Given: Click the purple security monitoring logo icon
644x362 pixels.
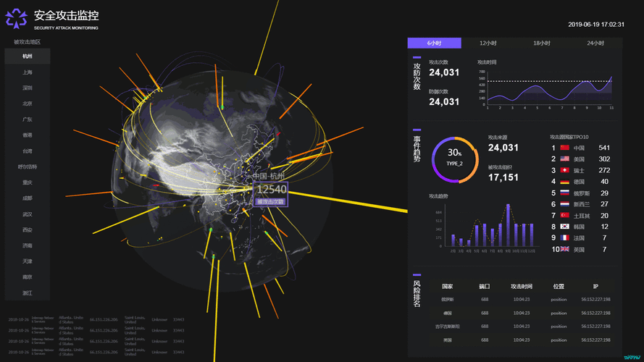Looking at the screenshot, I should tap(17, 17).
